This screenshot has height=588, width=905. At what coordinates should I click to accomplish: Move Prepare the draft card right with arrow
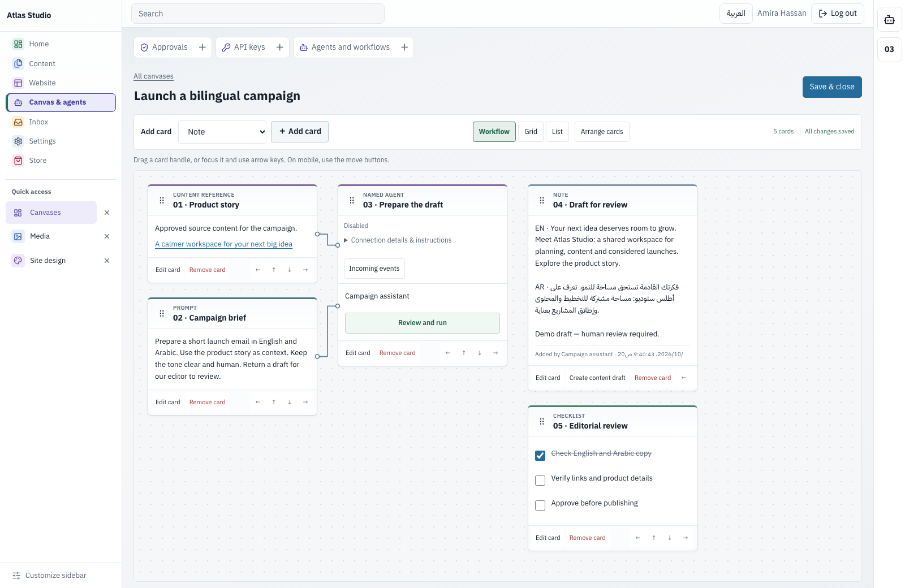coord(495,353)
